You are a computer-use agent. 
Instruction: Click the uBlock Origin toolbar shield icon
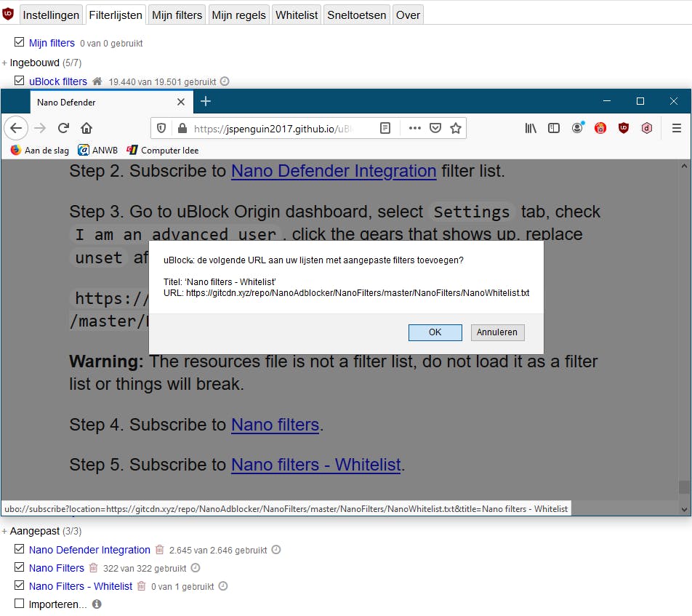[624, 129]
